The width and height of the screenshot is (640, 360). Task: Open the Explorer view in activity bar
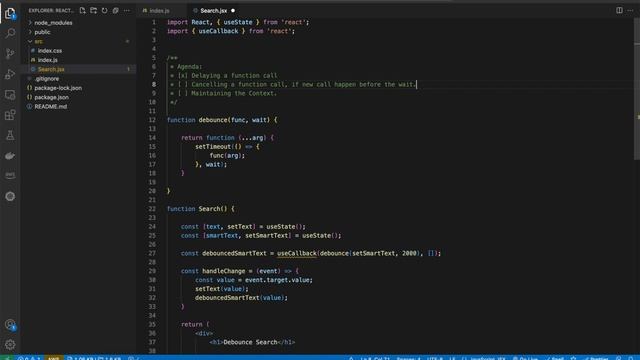[10, 13]
